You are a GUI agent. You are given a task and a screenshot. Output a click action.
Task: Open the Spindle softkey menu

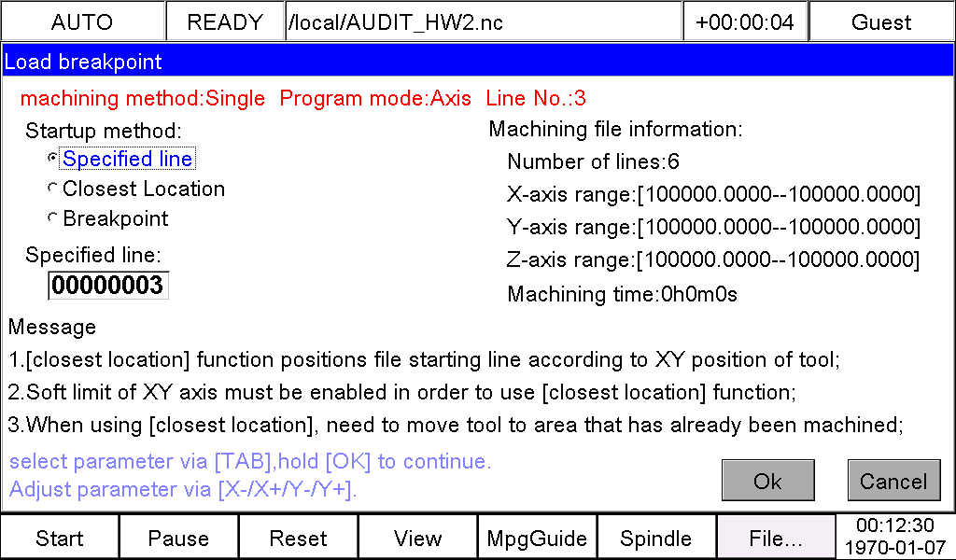pyautogui.click(x=656, y=538)
